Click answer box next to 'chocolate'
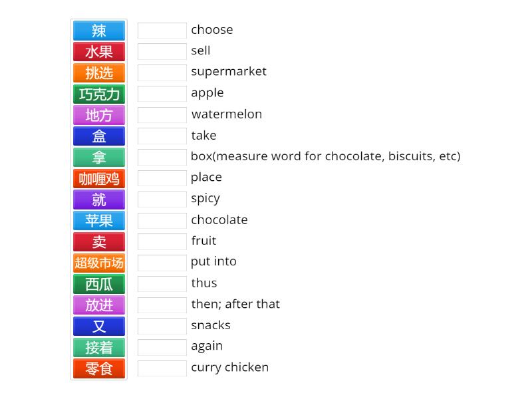This screenshot has width=532, height=399. (x=162, y=221)
